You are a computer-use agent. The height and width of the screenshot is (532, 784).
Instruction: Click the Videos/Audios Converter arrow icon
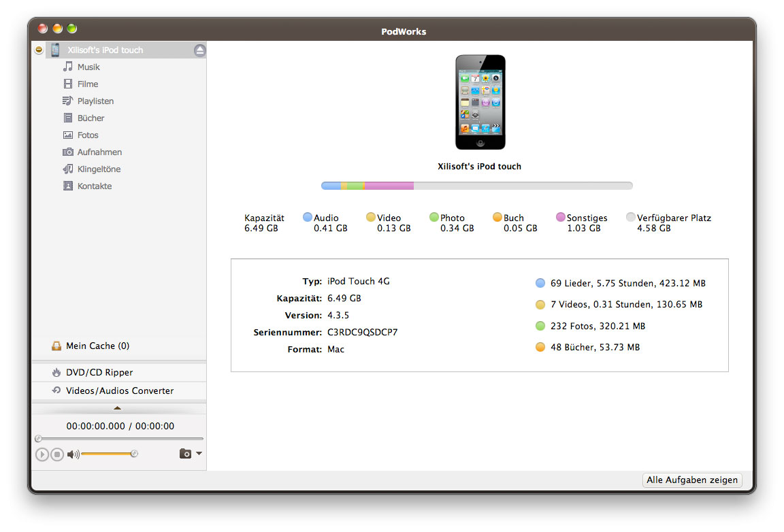(56, 390)
